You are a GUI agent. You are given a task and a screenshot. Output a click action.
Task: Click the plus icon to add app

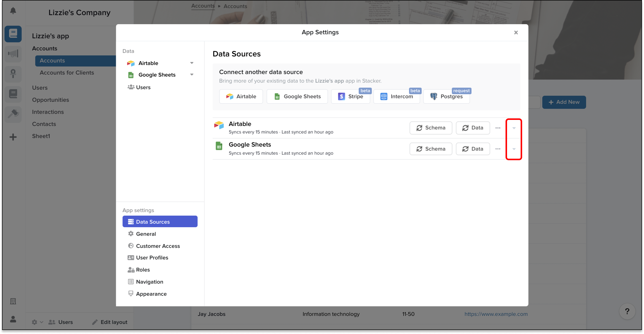[x=13, y=137]
